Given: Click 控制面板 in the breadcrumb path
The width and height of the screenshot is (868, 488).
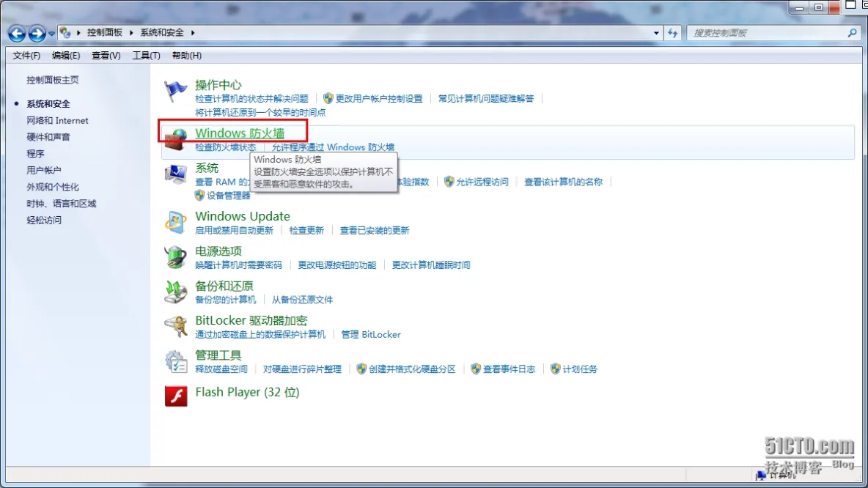Looking at the screenshot, I should [x=105, y=33].
